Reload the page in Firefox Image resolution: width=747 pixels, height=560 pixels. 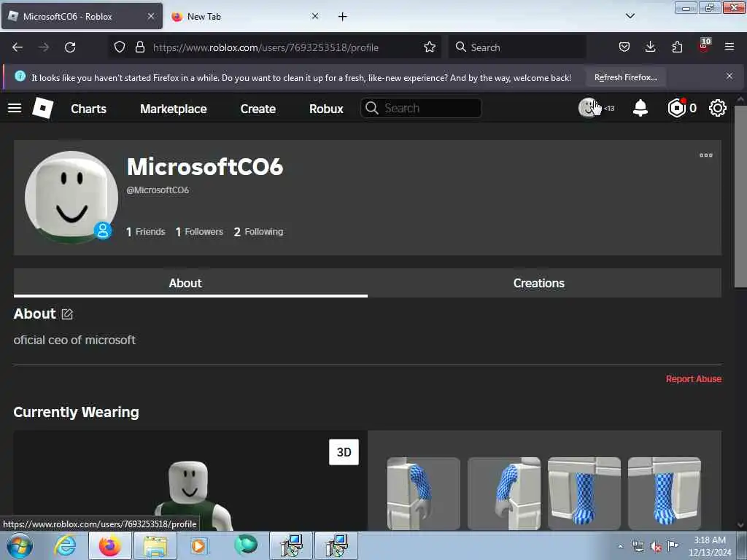(70, 47)
